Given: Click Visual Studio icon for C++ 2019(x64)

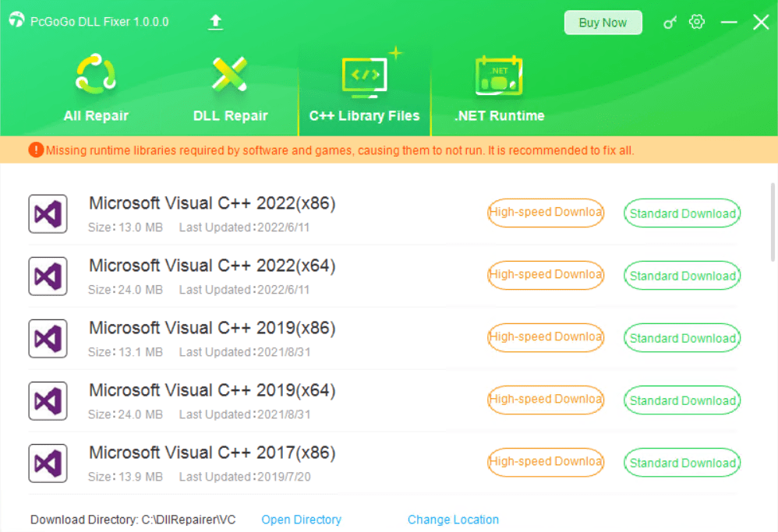Looking at the screenshot, I should pos(48,401).
